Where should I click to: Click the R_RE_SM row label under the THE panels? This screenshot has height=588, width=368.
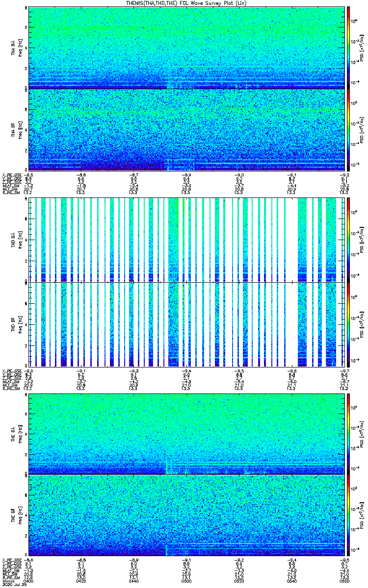(10, 578)
